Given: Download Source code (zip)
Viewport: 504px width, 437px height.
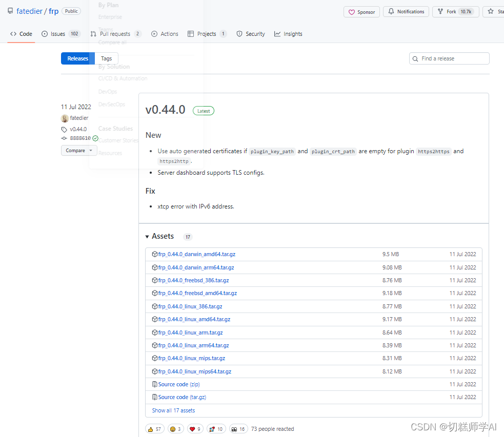Looking at the screenshot, I should click(x=179, y=384).
